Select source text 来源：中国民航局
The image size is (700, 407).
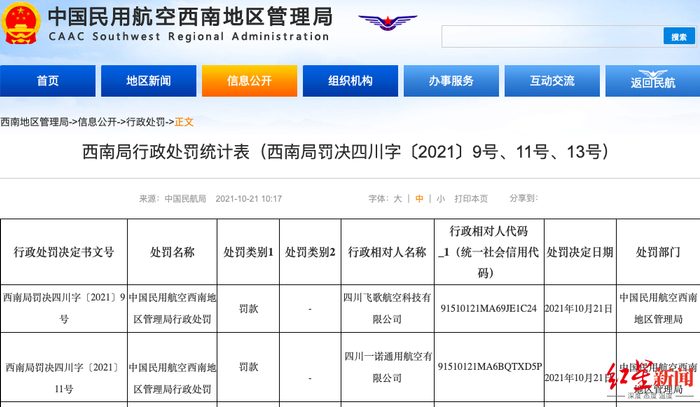point(173,199)
